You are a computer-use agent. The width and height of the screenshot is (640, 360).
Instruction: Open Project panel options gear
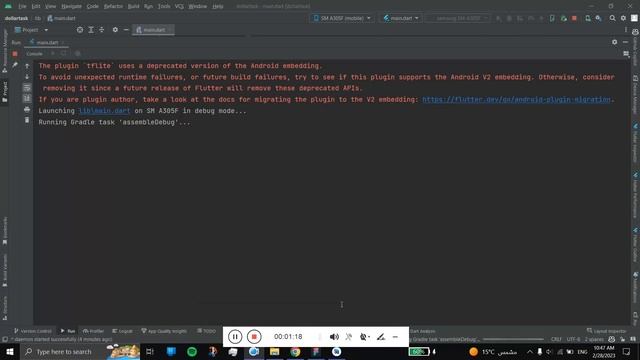(115, 30)
